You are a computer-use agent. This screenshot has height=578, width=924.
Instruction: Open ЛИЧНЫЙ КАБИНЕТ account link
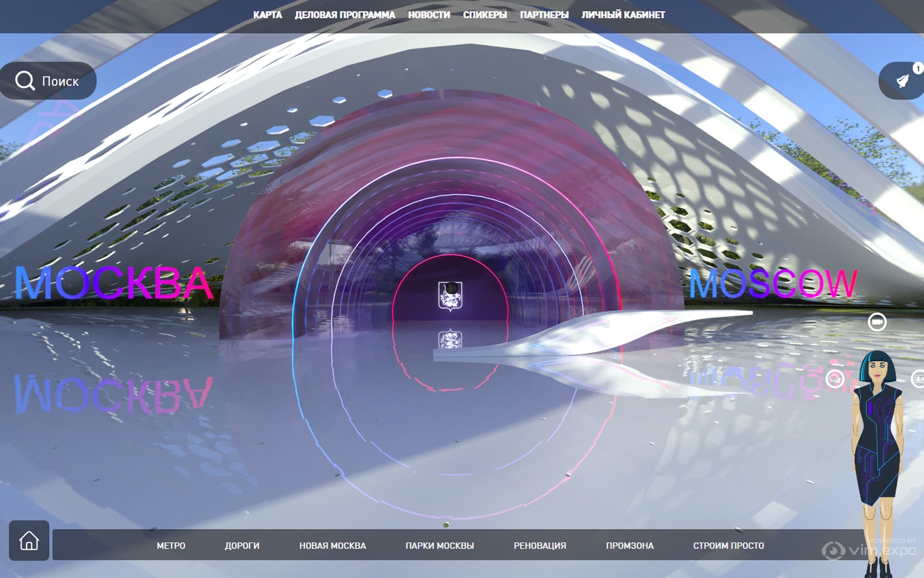pyautogui.click(x=623, y=15)
